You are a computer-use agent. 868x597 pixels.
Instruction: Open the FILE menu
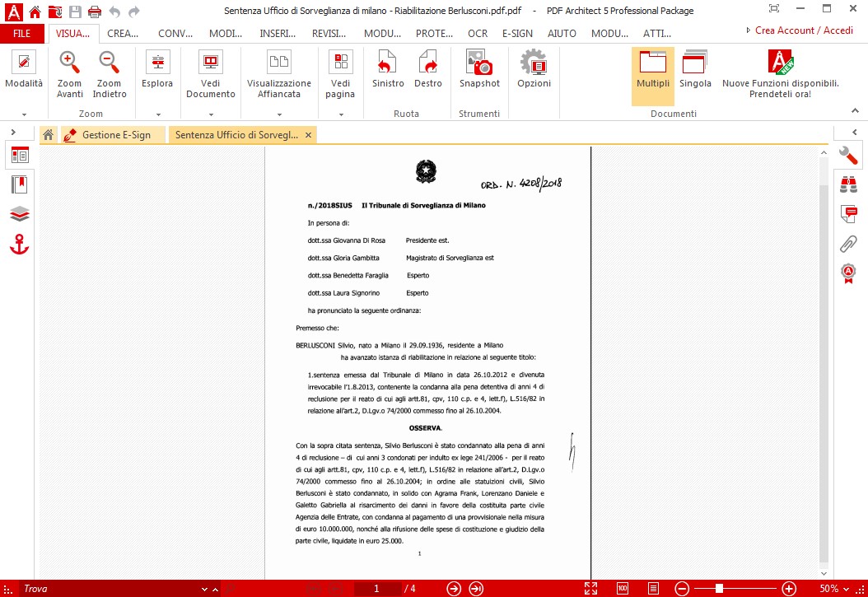click(x=21, y=34)
